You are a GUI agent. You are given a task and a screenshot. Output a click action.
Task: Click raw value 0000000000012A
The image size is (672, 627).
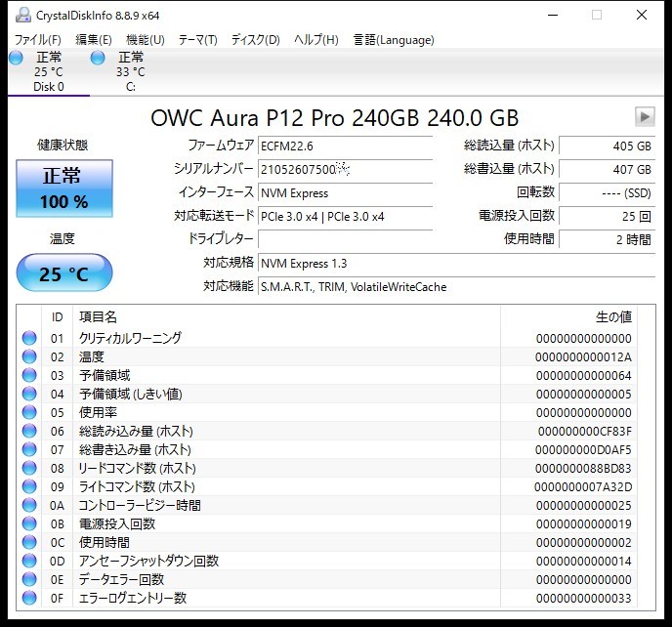583,357
